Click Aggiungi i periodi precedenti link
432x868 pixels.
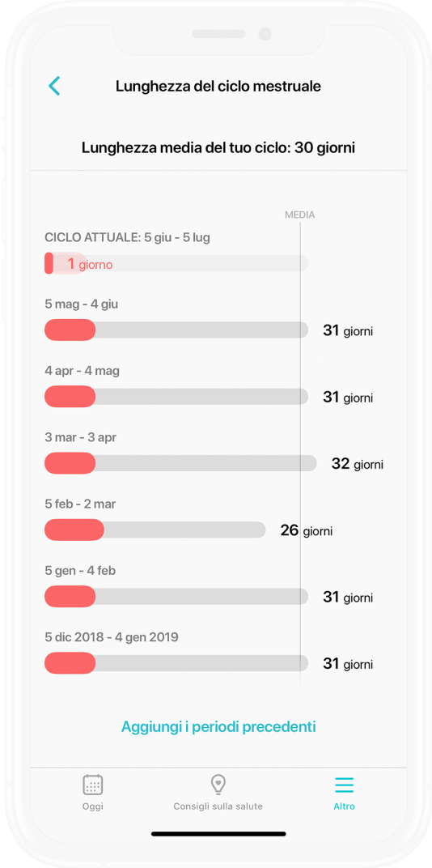pos(218,726)
